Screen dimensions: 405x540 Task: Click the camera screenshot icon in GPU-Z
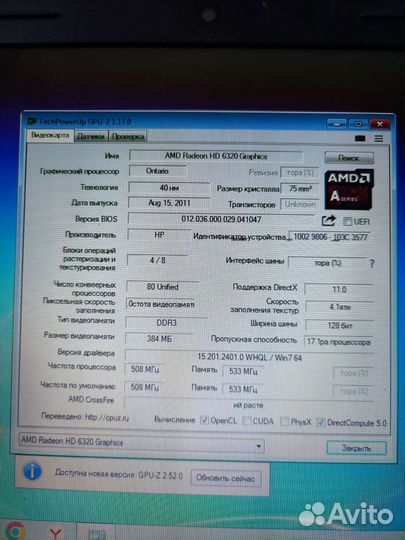[360, 138]
